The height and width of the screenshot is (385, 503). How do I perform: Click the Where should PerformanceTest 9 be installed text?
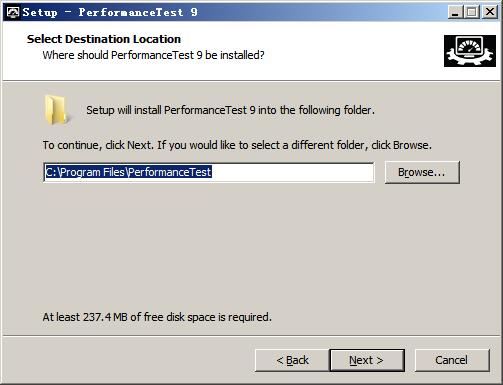coord(153,55)
